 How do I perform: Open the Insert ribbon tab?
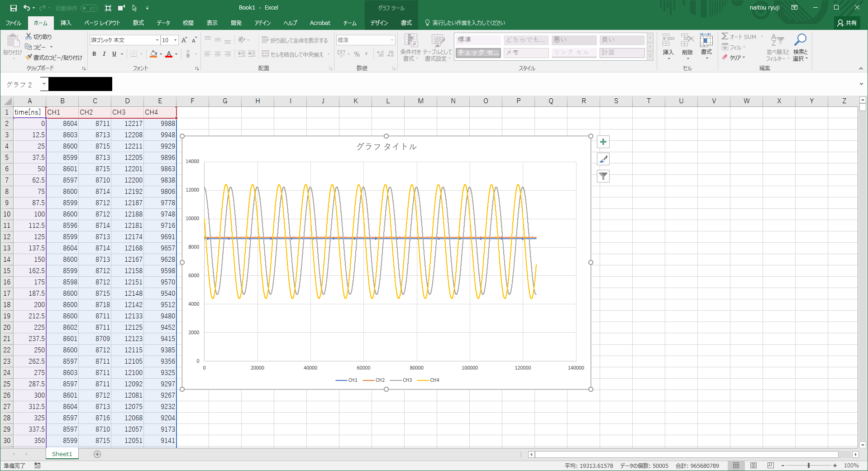click(66, 23)
